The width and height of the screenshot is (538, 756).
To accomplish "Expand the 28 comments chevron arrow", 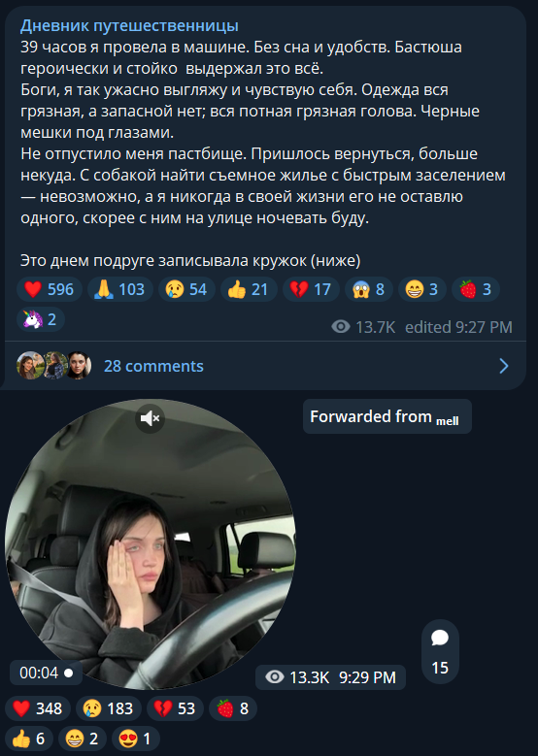I will click(504, 366).
